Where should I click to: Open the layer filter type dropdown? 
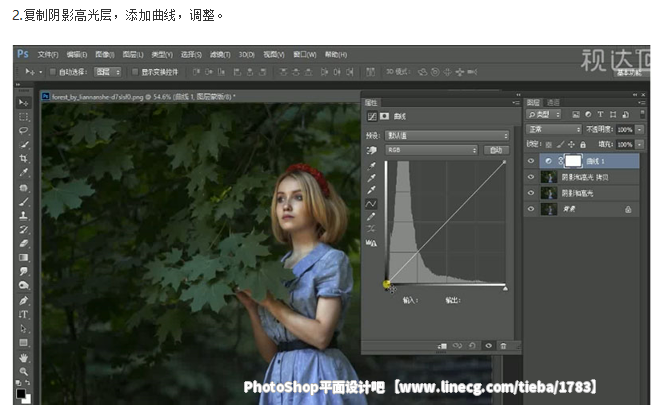(x=543, y=114)
